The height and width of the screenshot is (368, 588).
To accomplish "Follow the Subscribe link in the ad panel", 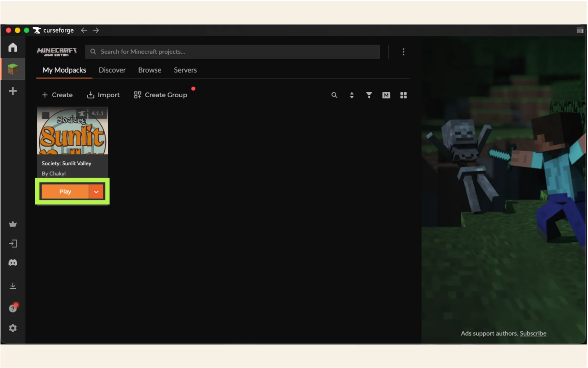I will click(x=533, y=333).
